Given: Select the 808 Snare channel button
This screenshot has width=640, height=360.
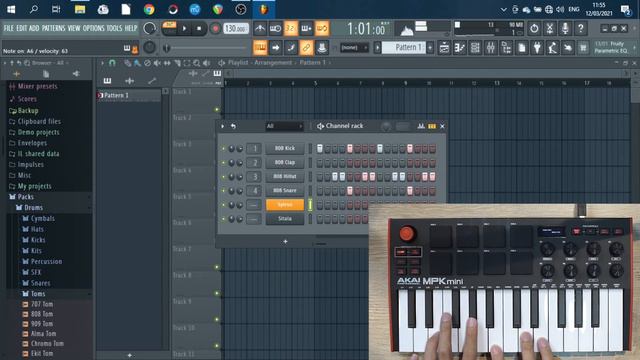Looking at the screenshot, I should coord(285,191).
